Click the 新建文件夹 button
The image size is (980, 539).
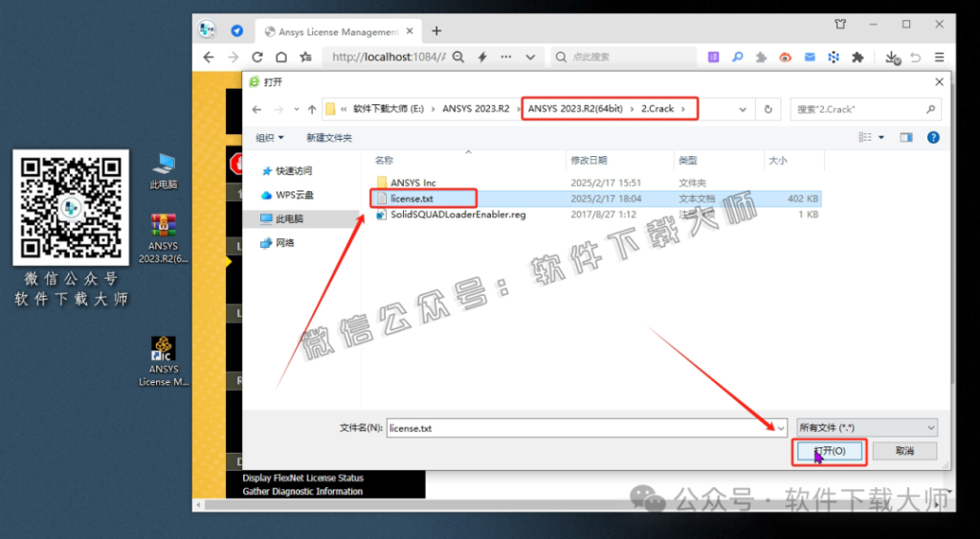[x=329, y=138]
